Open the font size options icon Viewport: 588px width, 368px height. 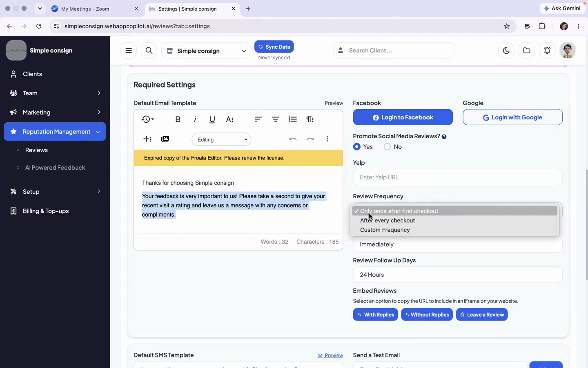tap(229, 119)
